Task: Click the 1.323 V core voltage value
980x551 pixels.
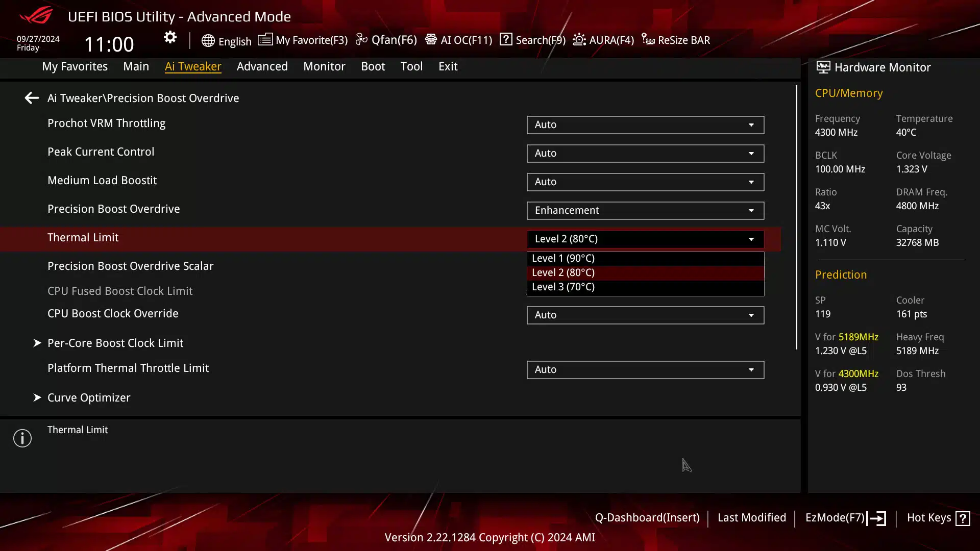Action: pyautogui.click(x=912, y=169)
